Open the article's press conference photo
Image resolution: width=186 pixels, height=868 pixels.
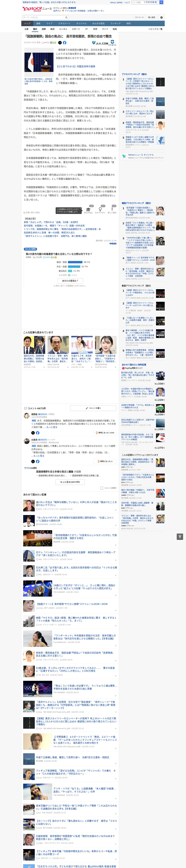click(39, 62)
